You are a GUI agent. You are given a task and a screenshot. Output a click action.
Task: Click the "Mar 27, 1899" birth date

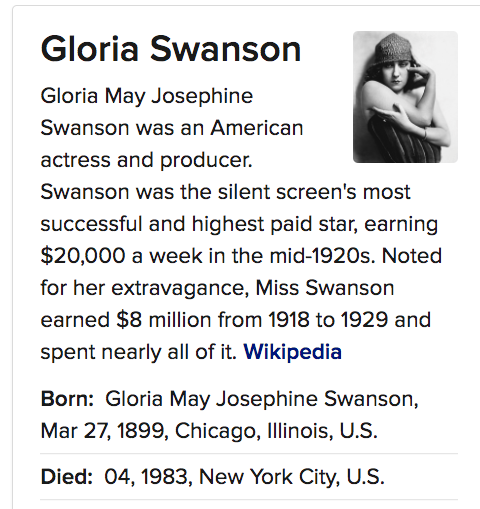[x=102, y=431]
